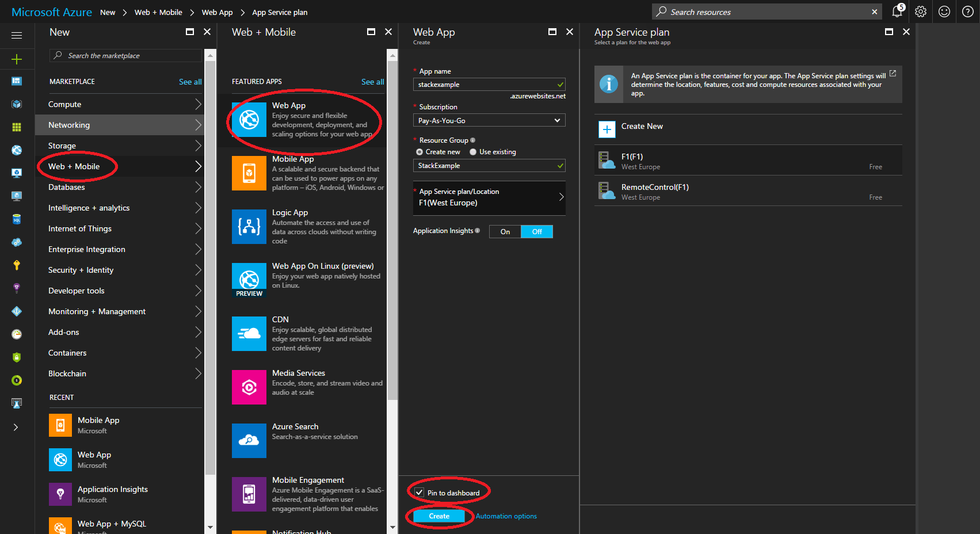
Task: Navigate to Web App breadcrumb
Action: (217, 12)
